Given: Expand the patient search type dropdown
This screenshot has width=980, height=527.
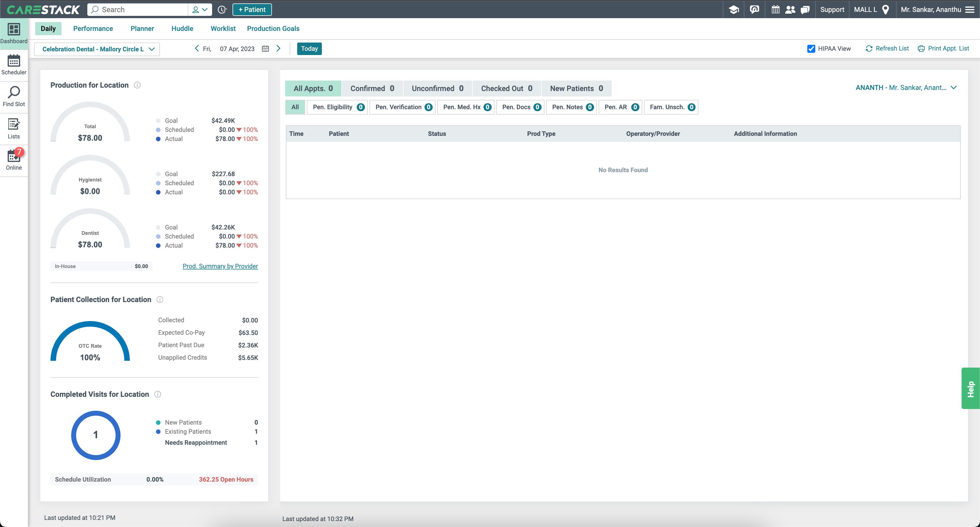Looking at the screenshot, I should pos(200,10).
